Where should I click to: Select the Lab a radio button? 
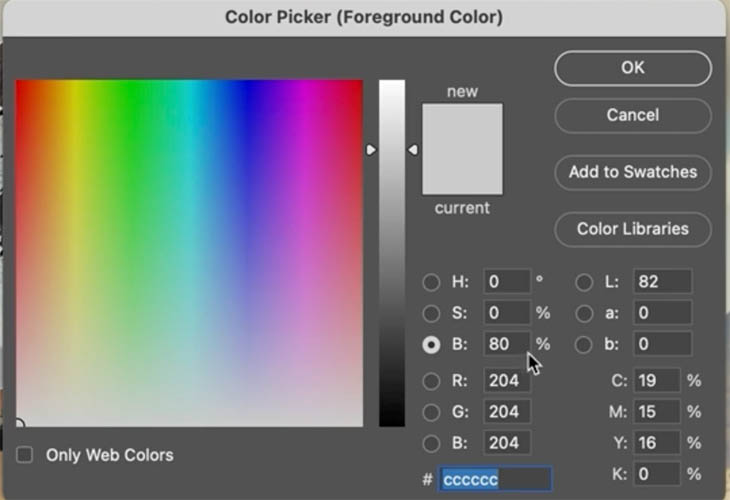[x=584, y=313]
